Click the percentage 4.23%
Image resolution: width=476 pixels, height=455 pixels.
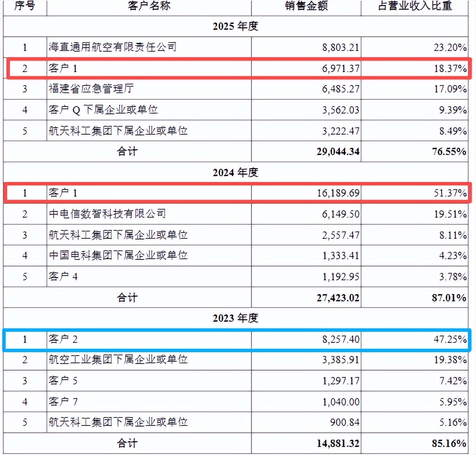click(452, 256)
